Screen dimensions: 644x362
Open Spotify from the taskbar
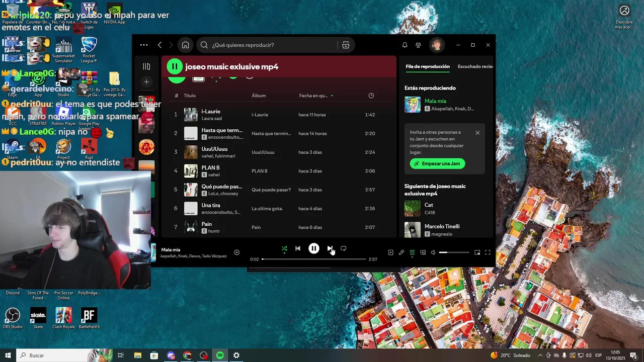click(220, 355)
